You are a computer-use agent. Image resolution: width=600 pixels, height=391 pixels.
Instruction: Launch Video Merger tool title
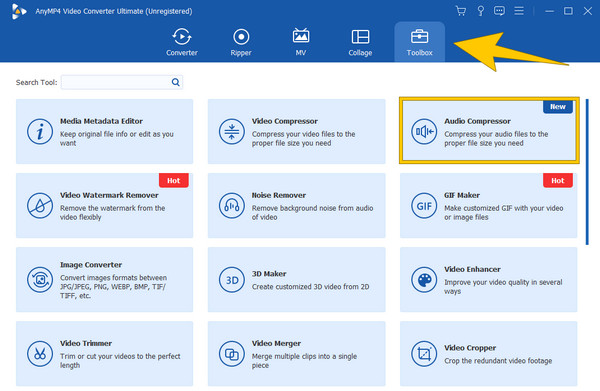(276, 344)
